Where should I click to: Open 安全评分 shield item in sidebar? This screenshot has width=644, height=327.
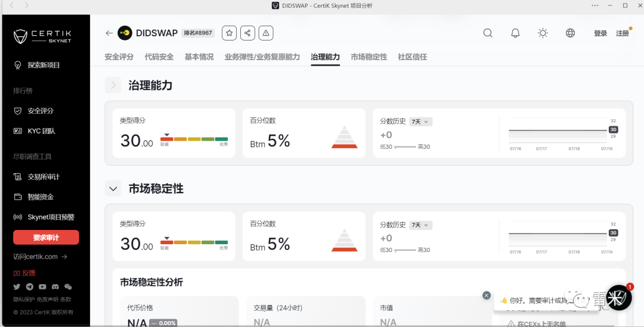click(33, 111)
